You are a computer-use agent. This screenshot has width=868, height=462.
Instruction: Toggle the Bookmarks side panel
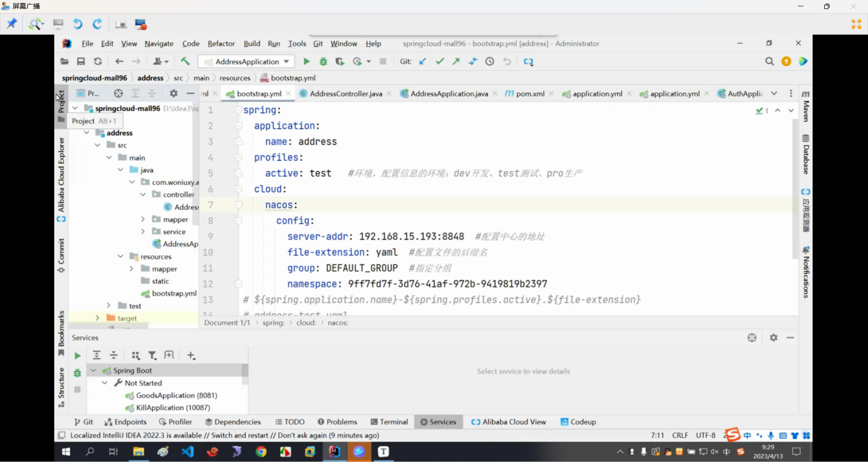61,333
